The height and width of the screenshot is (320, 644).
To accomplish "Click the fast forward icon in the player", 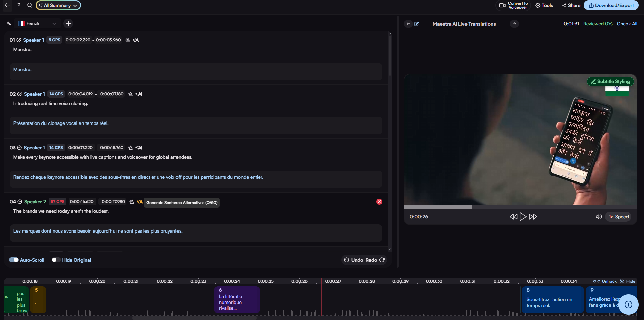I will tap(533, 217).
